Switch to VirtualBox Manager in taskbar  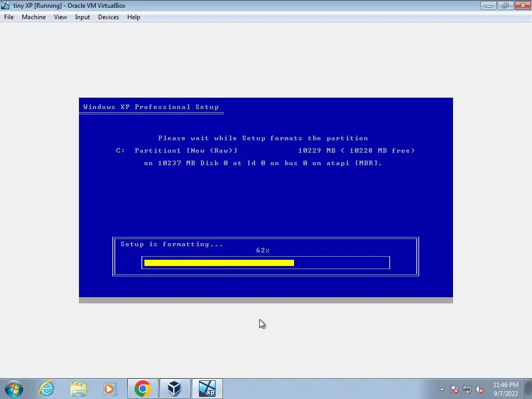coord(175,389)
